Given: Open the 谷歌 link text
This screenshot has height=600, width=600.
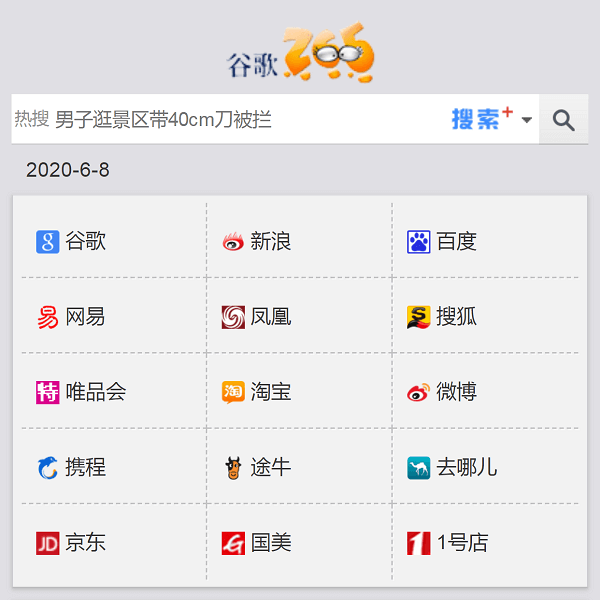Looking at the screenshot, I should [x=85, y=241].
